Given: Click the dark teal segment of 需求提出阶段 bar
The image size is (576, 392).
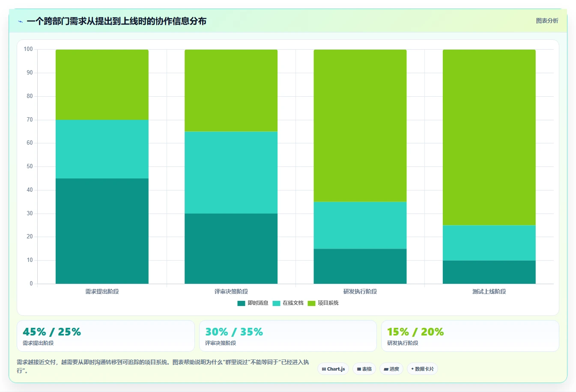Looking at the screenshot, I should click(102, 231).
